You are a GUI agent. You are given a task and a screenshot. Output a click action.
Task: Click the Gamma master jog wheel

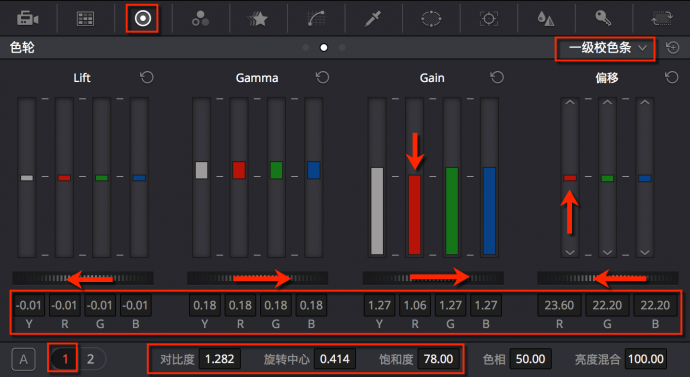pyautogui.click(x=257, y=278)
